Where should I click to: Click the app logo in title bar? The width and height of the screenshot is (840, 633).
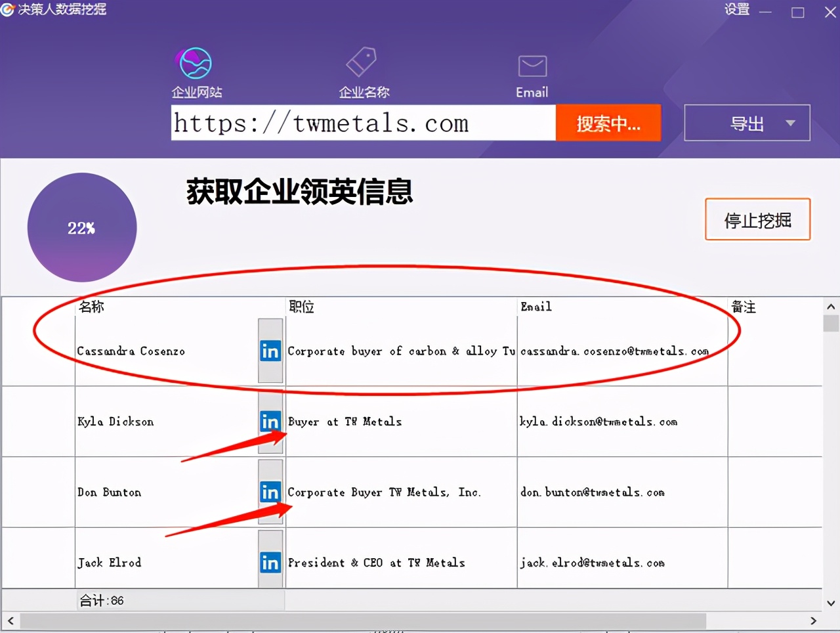(8, 10)
